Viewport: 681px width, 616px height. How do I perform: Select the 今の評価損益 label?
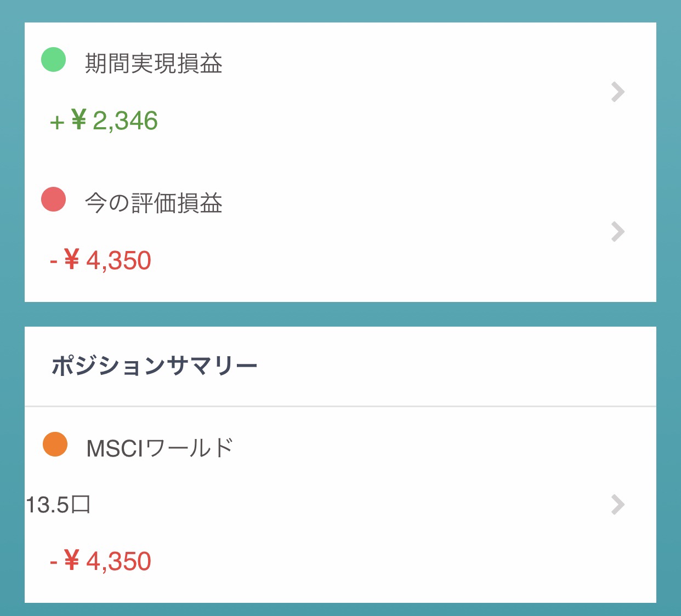pos(154,203)
